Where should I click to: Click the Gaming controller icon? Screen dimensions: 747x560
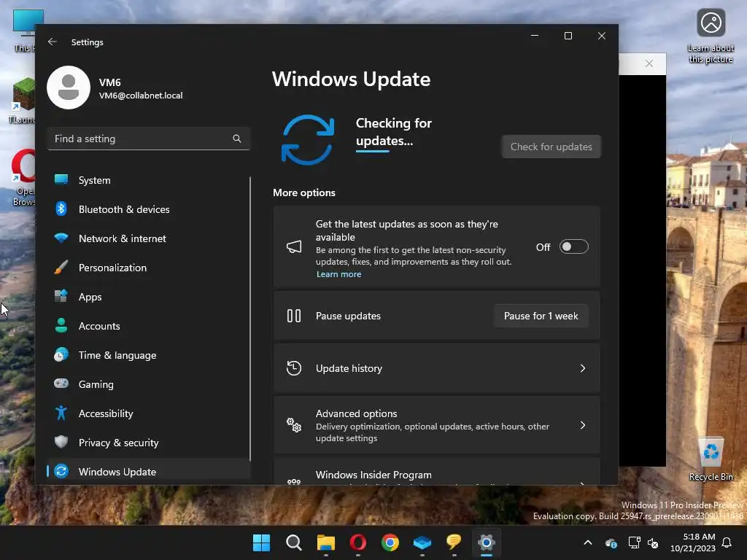[x=61, y=384]
